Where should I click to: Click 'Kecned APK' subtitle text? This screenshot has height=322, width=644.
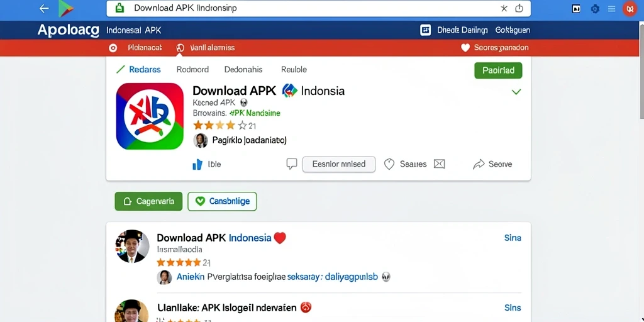[x=214, y=103]
